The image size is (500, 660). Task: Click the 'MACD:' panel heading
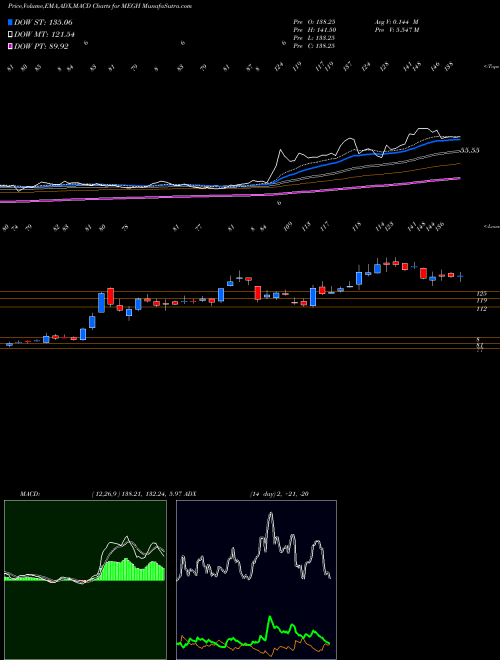(x=30, y=494)
